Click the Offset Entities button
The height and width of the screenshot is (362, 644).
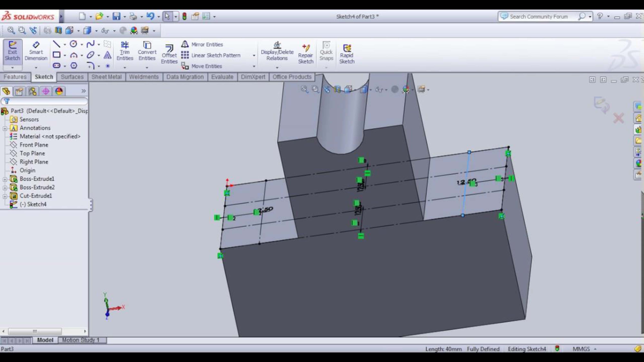[x=169, y=54]
